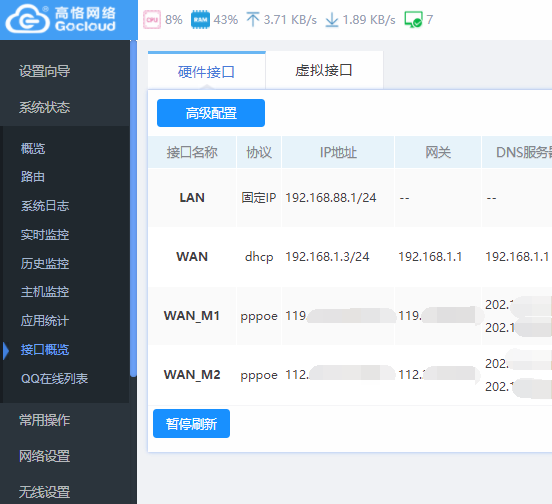Open 概览 in the sidebar
The height and width of the screenshot is (504, 552).
(33, 148)
